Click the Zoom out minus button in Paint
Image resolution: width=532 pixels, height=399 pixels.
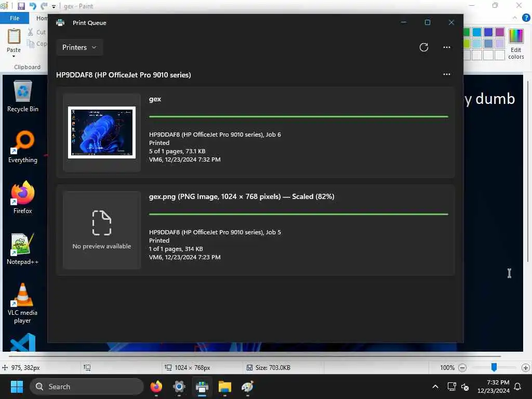click(x=462, y=368)
